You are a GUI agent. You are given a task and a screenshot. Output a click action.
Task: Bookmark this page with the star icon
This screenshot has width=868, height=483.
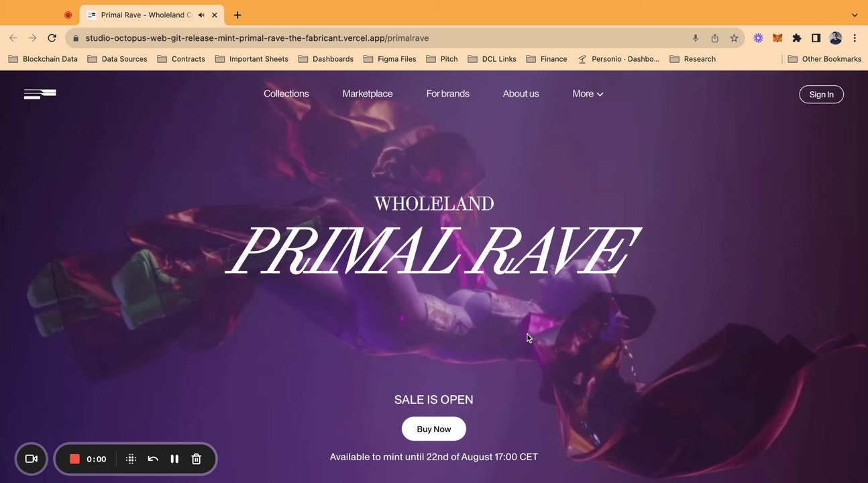tap(734, 38)
